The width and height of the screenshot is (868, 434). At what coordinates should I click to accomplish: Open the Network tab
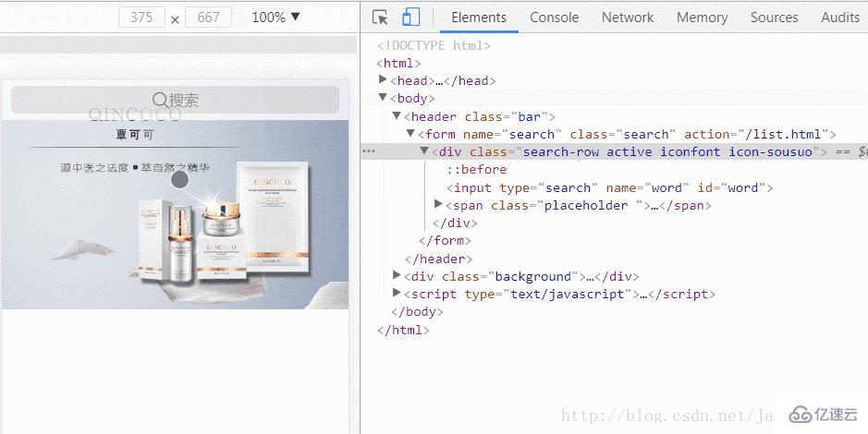coord(628,18)
